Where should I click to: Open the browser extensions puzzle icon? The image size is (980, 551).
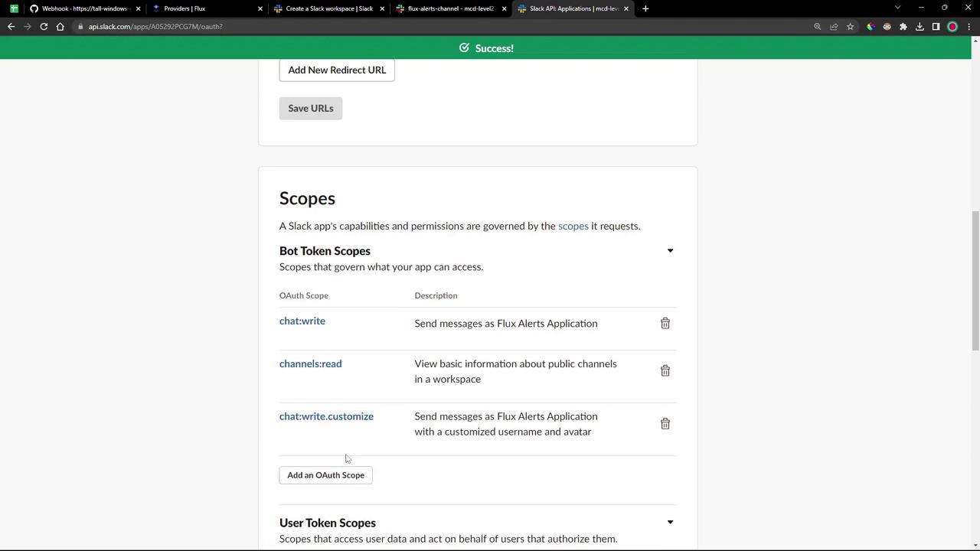[x=903, y=27]
